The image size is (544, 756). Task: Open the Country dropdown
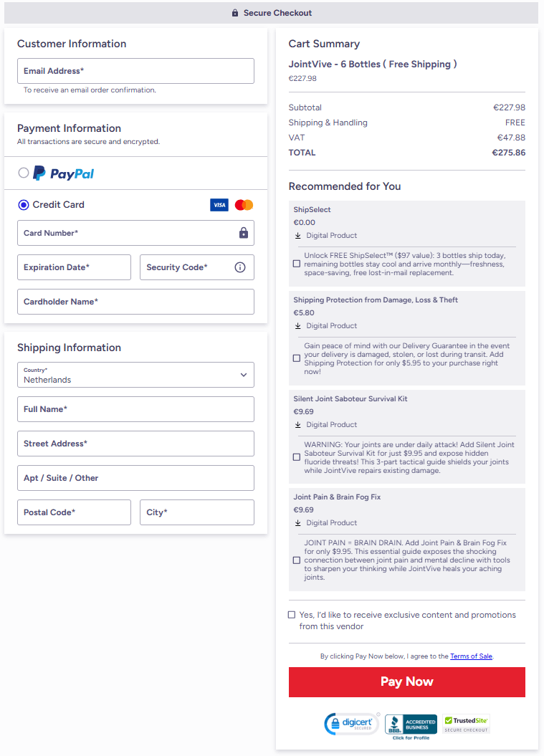click(135, 375)
